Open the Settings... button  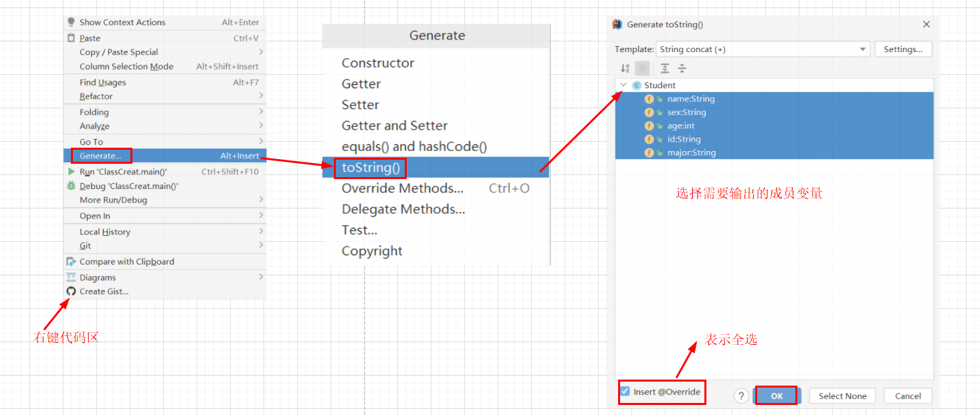pos(903,49)
